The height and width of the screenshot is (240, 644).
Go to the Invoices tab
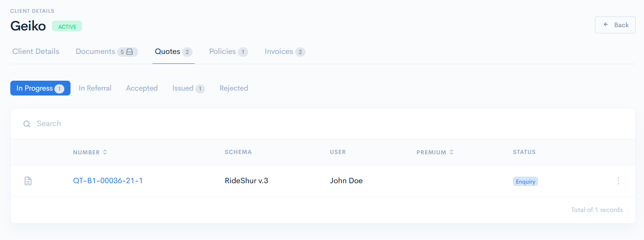(x=279, y=52)
